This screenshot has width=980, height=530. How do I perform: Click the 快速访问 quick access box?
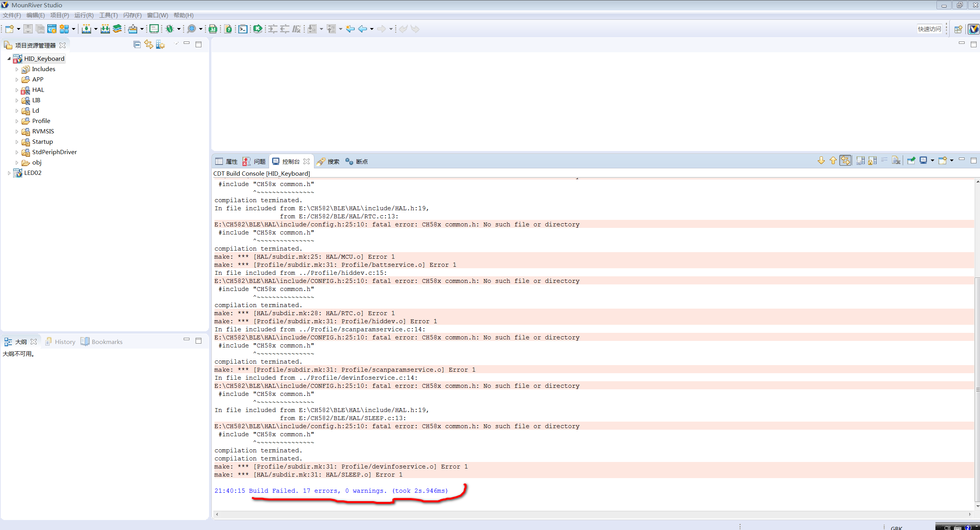point(929,29)
